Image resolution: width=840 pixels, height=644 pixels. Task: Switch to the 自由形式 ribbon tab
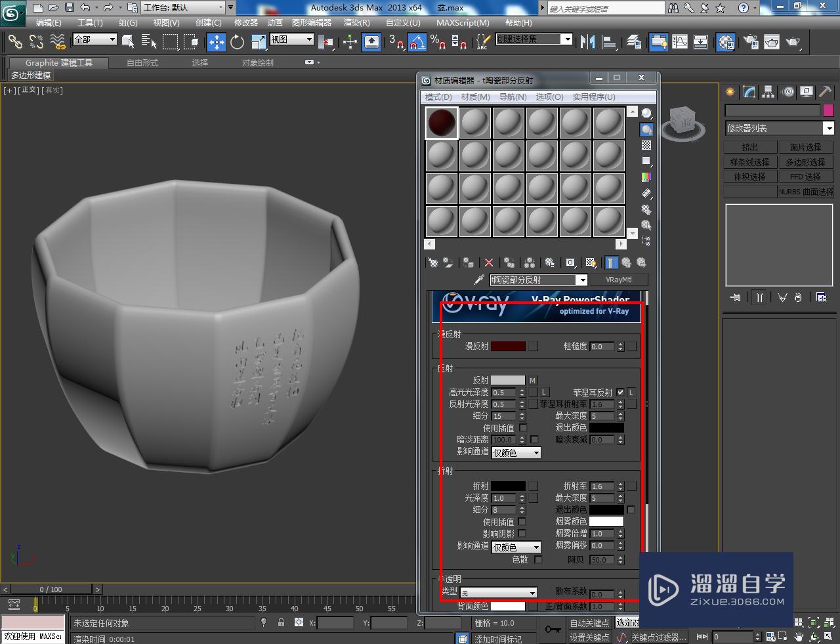click(142, 62)
